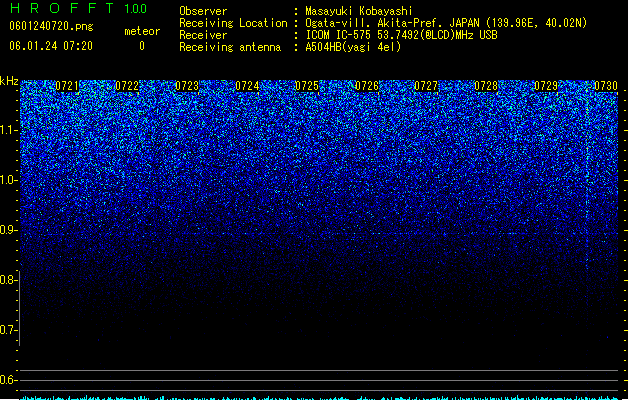Click the 0.8 kHz axis label
Screen dimensions: 629x400
(x=8, y=280)
